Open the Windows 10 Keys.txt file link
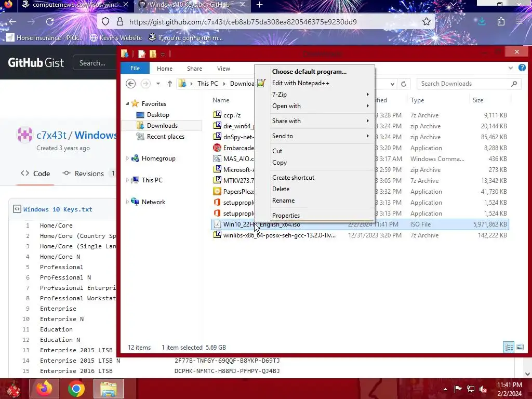Image resolution: width=532 pixels, height=399 pixels. coord(58,209)
